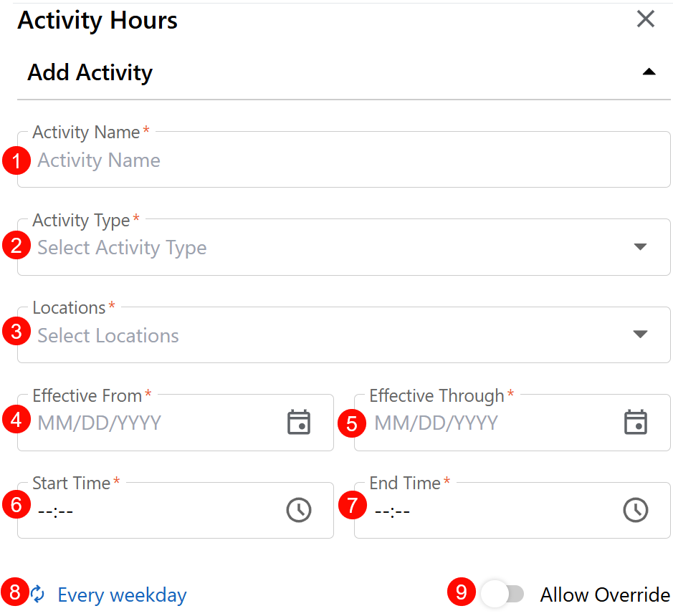Image resolution: width=673 pixels, height=616 pixels.
Task: Focus the Activity Name text field
Action: click(344, 160)
